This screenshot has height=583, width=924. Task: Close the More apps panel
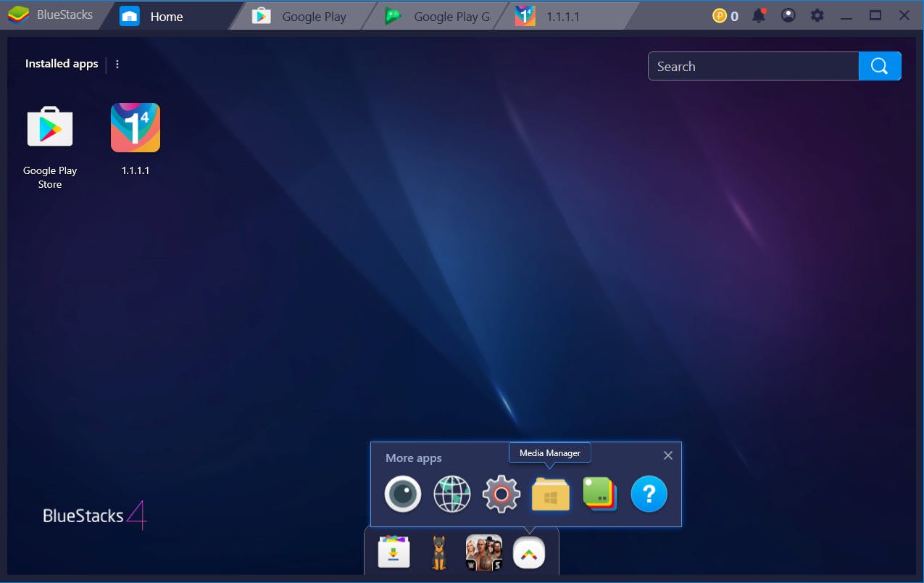(x=668, y=455)
